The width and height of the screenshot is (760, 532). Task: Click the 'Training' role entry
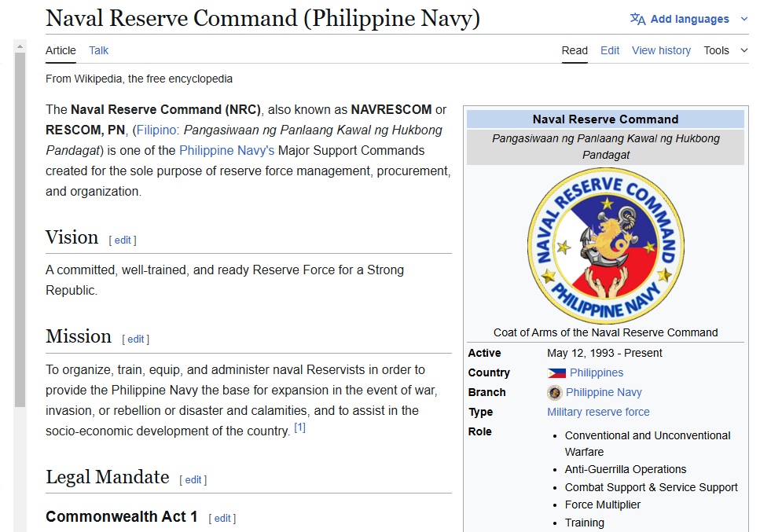[x=585, y=523]
